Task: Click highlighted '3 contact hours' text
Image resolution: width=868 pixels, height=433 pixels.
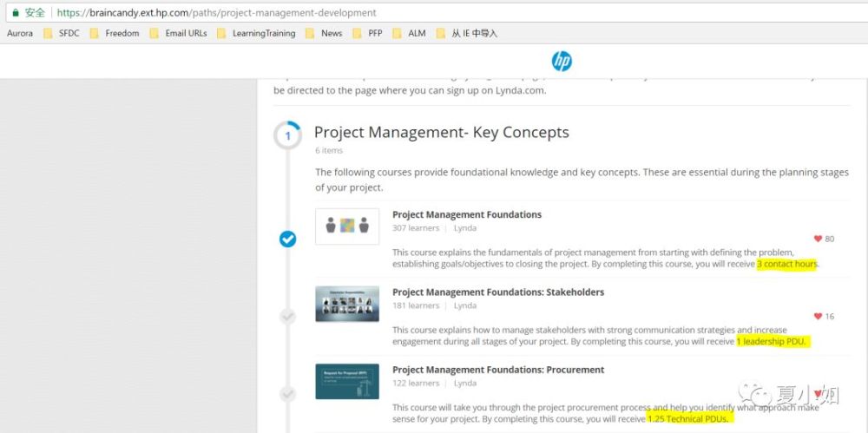Action: click(786, 264)
